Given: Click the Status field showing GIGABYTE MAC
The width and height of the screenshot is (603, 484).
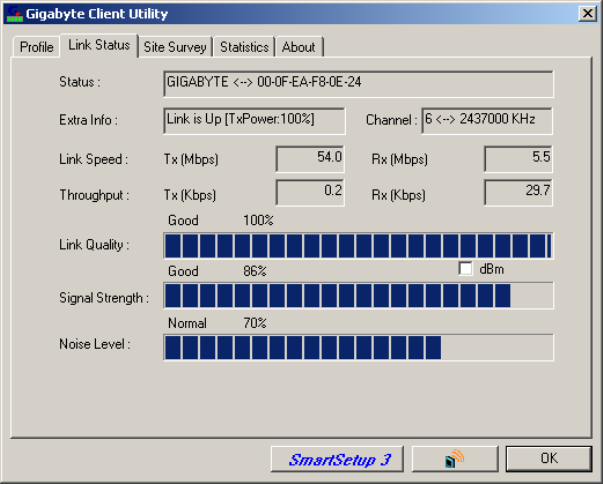Looking at the screenshot, I should 358,84.
